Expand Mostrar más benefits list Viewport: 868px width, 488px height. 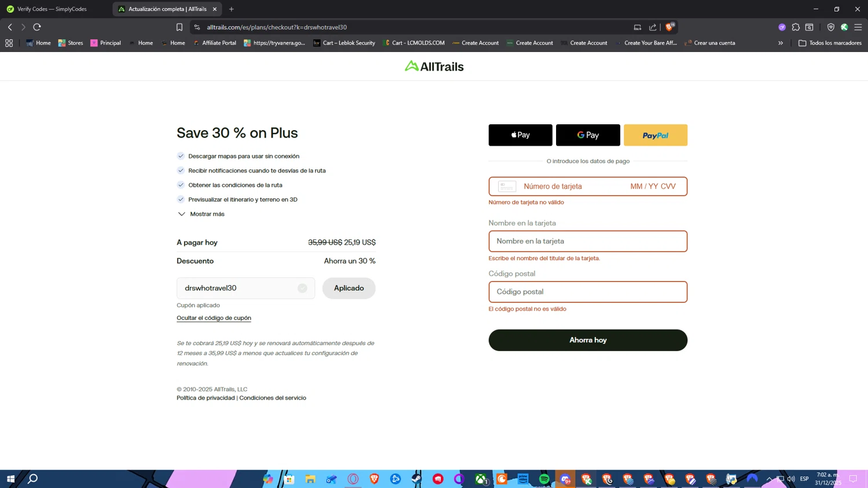click(x=201, y=214)
